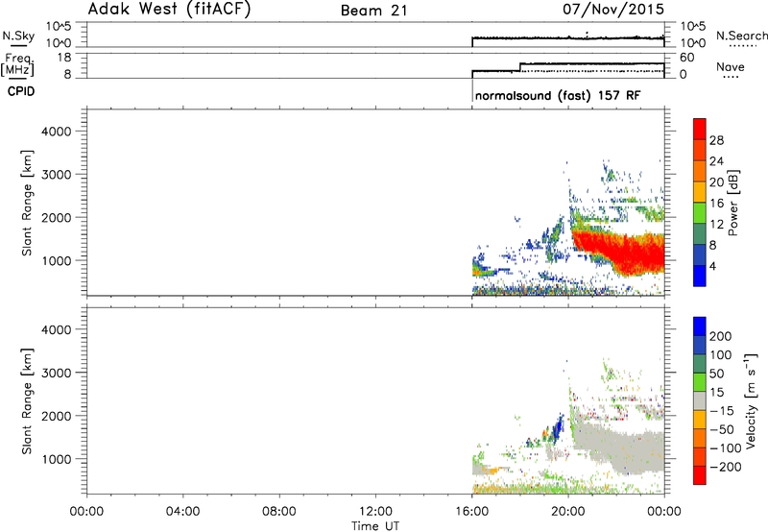This screenshot has width=768, height=532.
Task: Click the date '07/Nov/2015'
Action: [x=613, y=10]
